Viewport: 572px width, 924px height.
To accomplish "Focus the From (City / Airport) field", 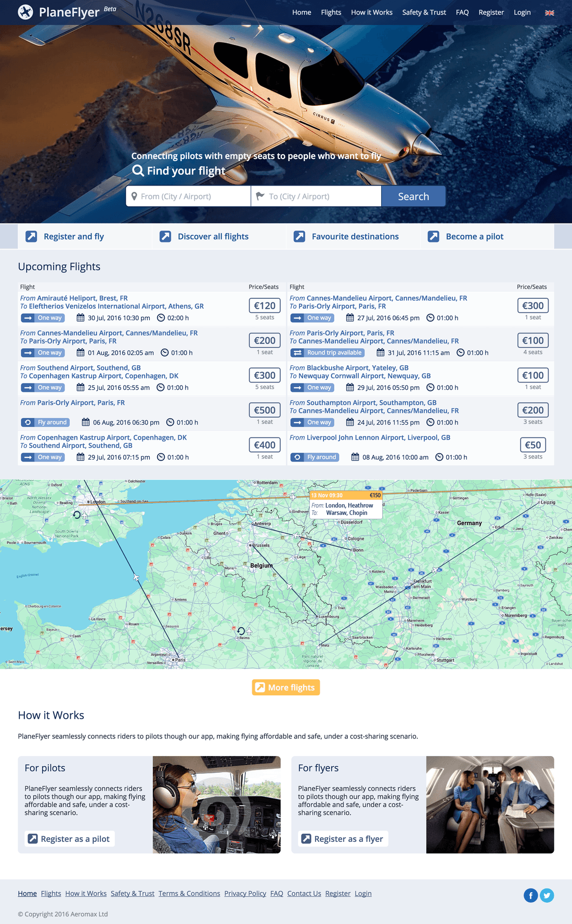I will 188,196.
